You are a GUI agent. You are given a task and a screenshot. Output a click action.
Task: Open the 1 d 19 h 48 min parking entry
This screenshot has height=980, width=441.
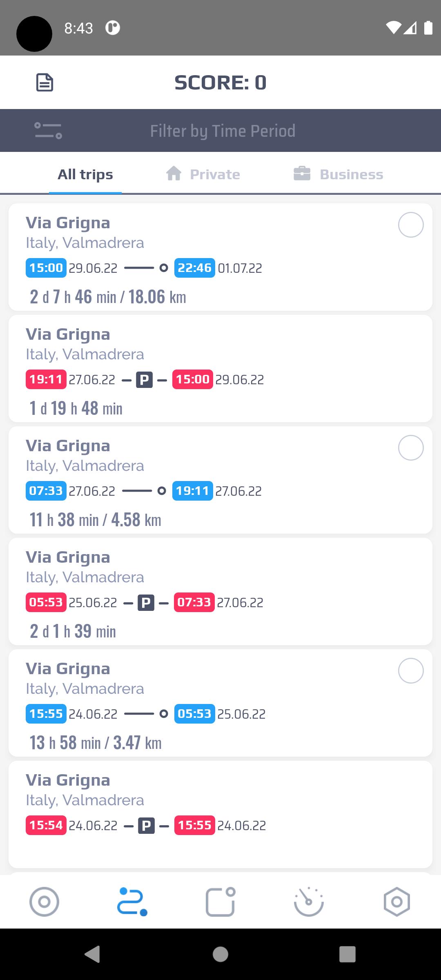tap(220, 369)
